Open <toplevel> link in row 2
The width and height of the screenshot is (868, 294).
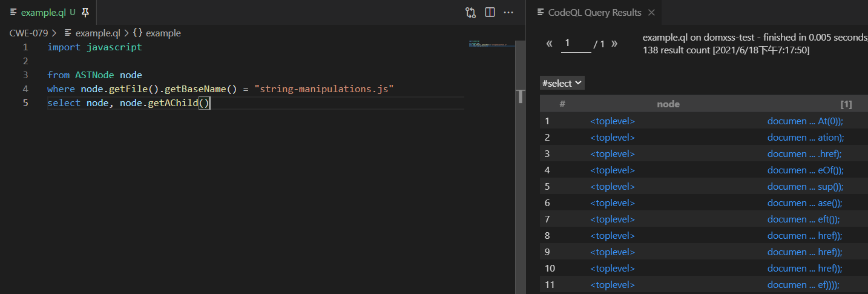click(x=613, y=138)
